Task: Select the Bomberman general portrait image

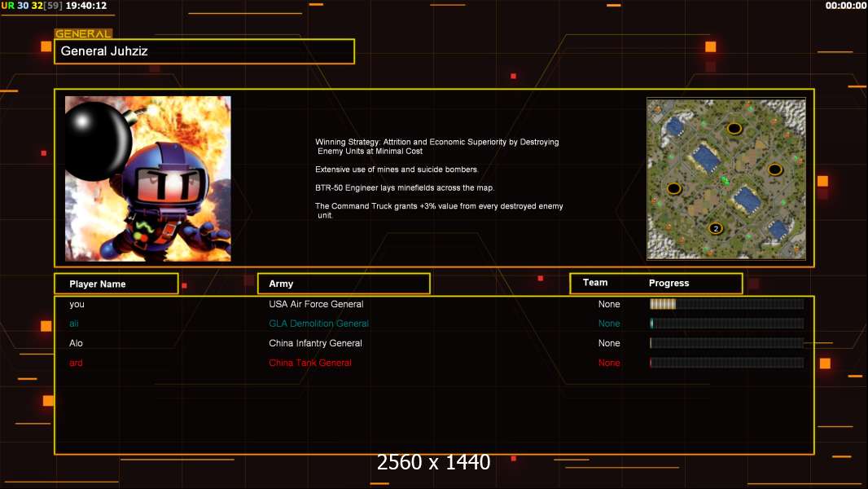Action: [x=148, y=178]
